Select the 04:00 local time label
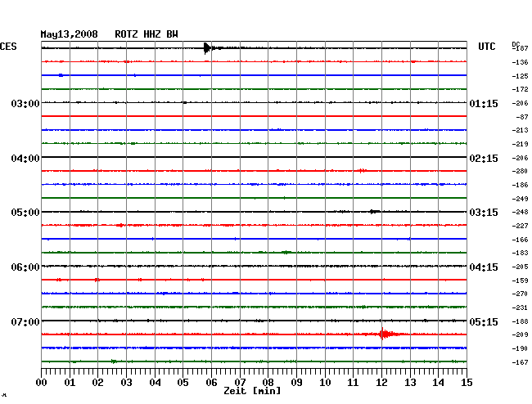 point(25,159)
